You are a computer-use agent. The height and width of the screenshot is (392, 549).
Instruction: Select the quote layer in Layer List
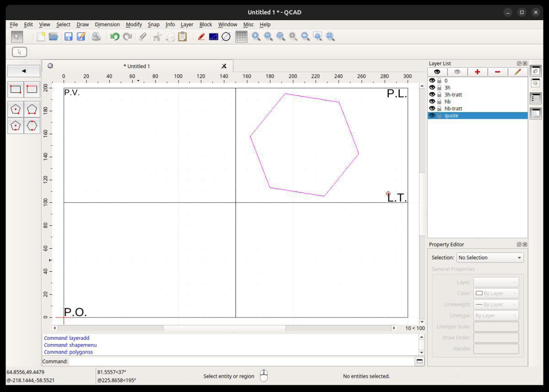tap(451, 116)
